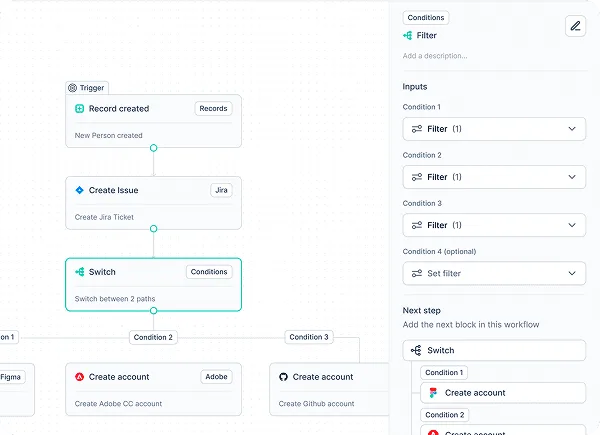Click the Records tag on trigger block
600x435 pixels.
[x=214, y=109]
